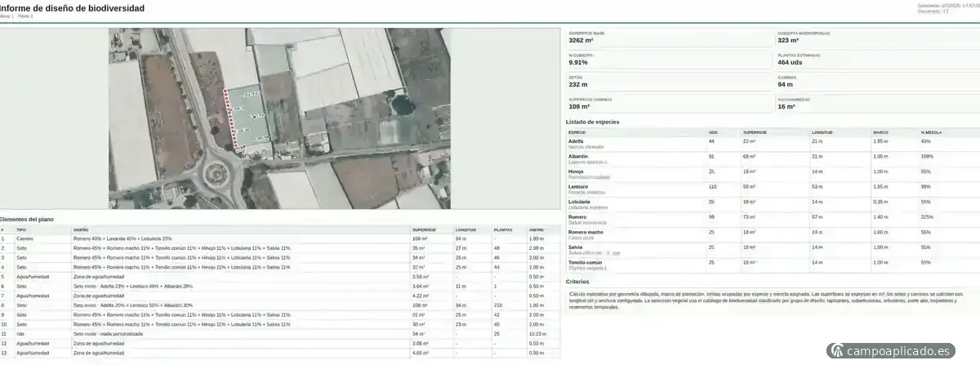The height and width of the screenshot is (365, 980).
Task: Click the Latin name "Salvia rosmarinus"
Action: 587,222
